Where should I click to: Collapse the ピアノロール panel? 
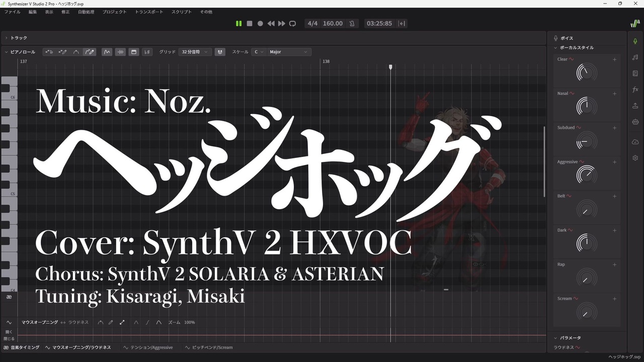[6, 52]
